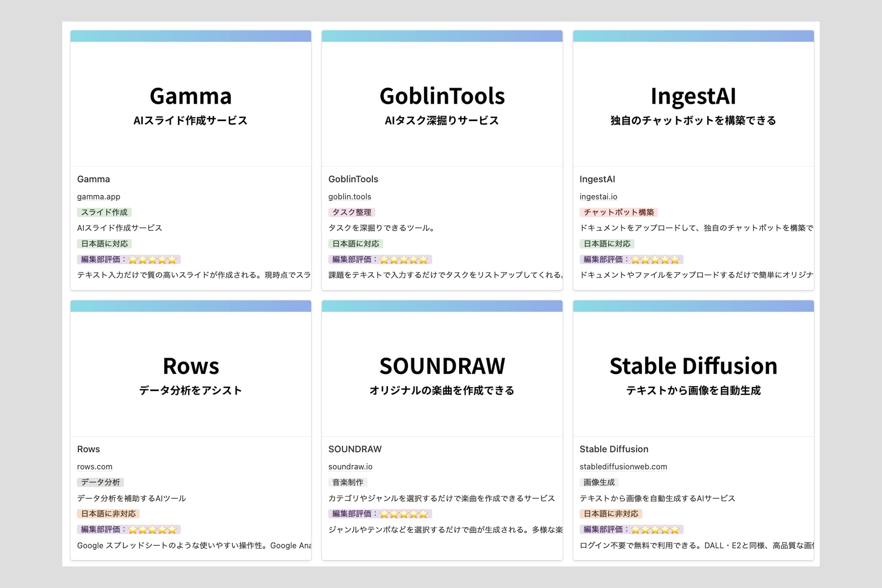This screenshot has width=882, height=588.
Task: Click 日本語に非対応 tag on Stable Diffusion card
Action: pos(611,514)
